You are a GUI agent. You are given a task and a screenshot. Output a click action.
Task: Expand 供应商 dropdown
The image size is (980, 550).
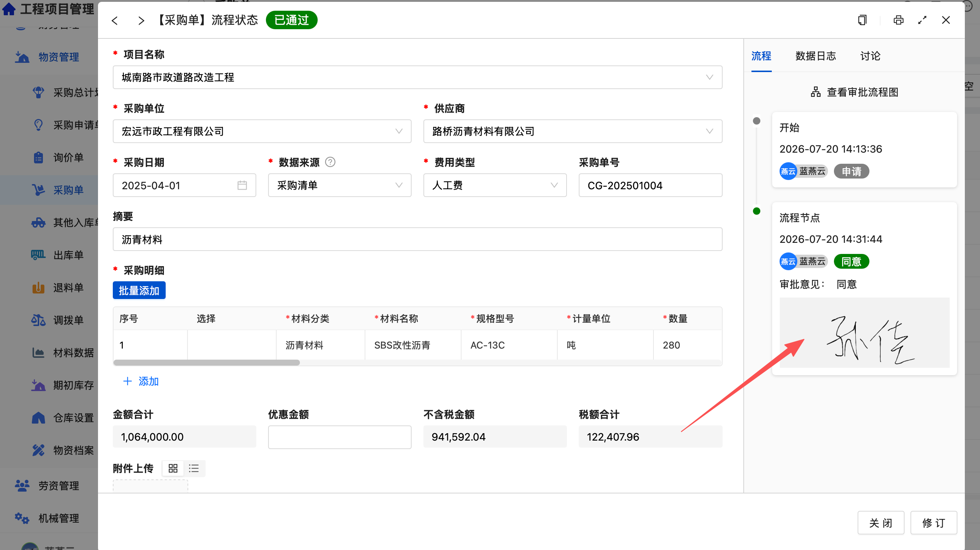tap(572, 131)
